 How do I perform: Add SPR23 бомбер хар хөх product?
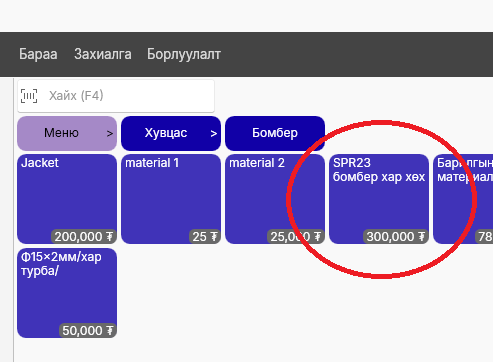click(379, 199)
